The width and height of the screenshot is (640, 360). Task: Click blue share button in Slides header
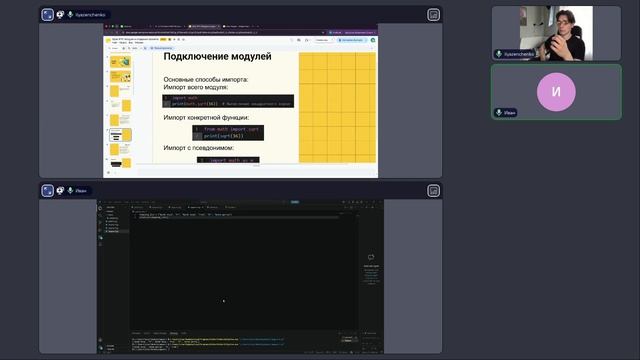click(x=351, y=40)
